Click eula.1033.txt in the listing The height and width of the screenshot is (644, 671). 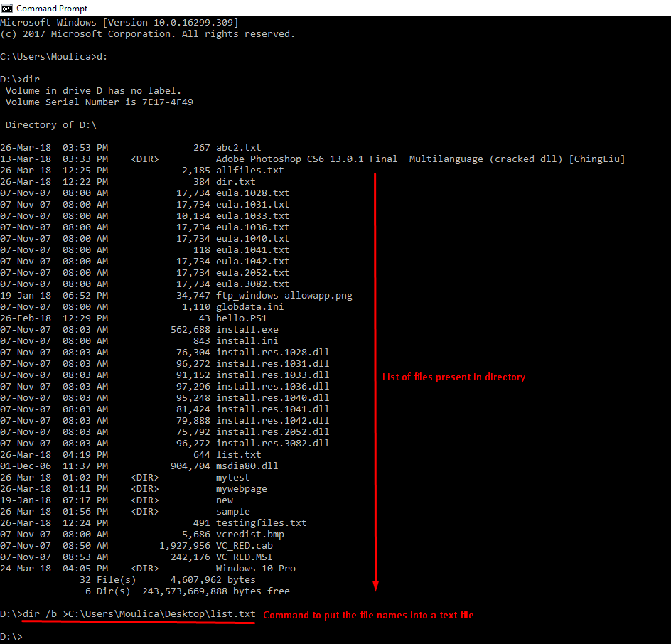pyautogui.click(x=252, y=215)
